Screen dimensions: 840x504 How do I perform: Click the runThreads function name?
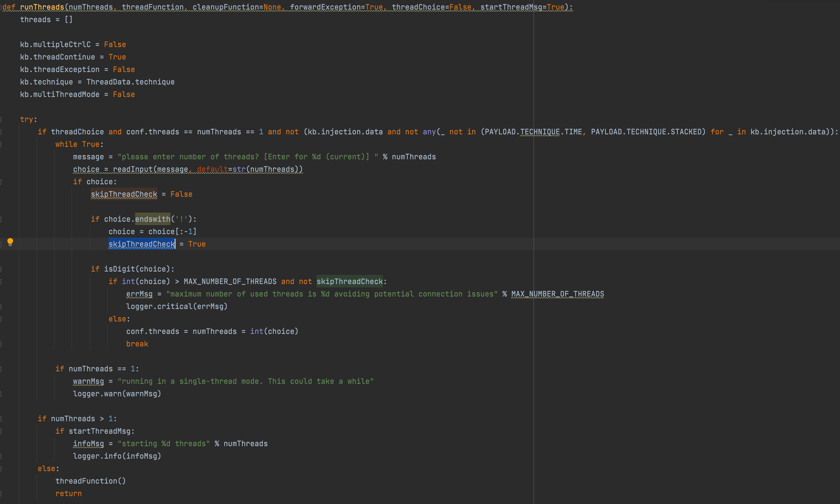point(42,7)
